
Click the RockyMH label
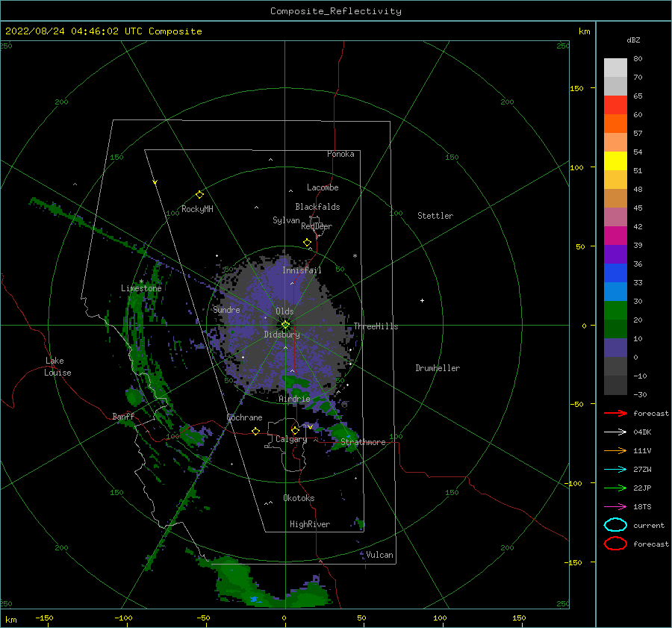click(x=197, y=209)
